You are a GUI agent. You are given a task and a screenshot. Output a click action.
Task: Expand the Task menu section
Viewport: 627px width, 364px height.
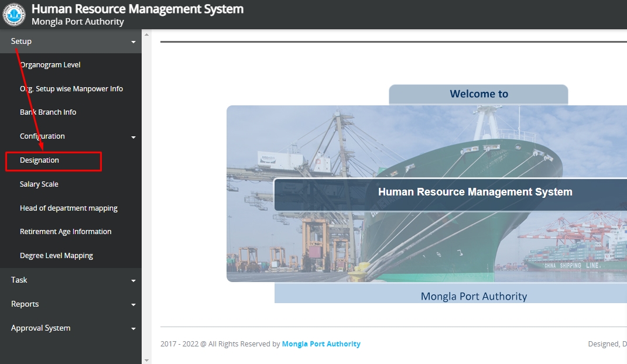pyautogui.click(x=71, y=280)
